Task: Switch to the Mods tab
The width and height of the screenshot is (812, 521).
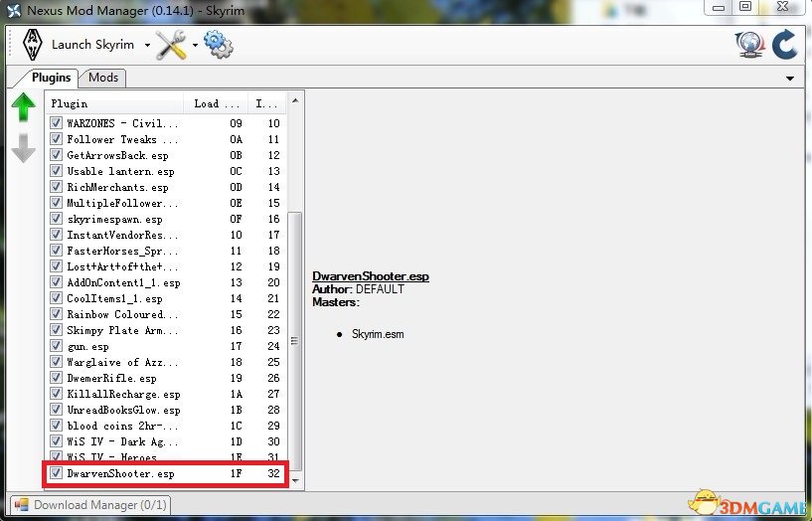Action: [x=103, y=78]
